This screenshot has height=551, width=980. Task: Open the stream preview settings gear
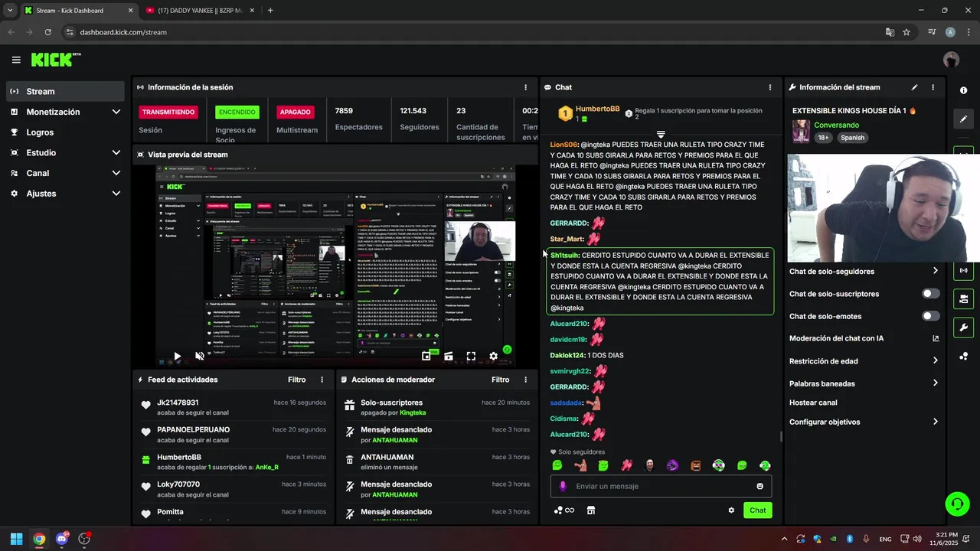coord(493,356)
